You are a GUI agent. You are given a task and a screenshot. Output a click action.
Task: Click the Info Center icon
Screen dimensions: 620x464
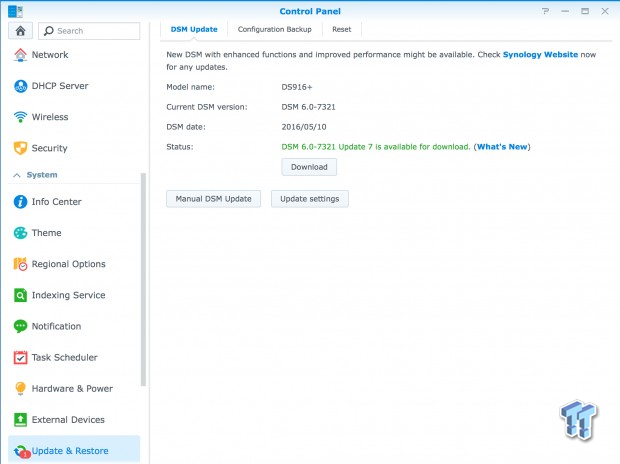pos(20,202)
